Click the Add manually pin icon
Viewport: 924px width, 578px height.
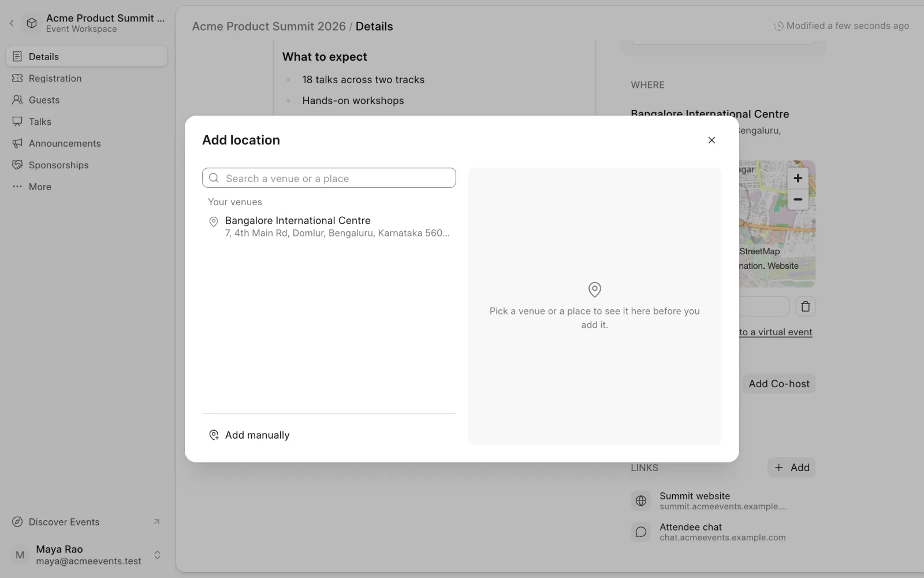click(214, 435)
